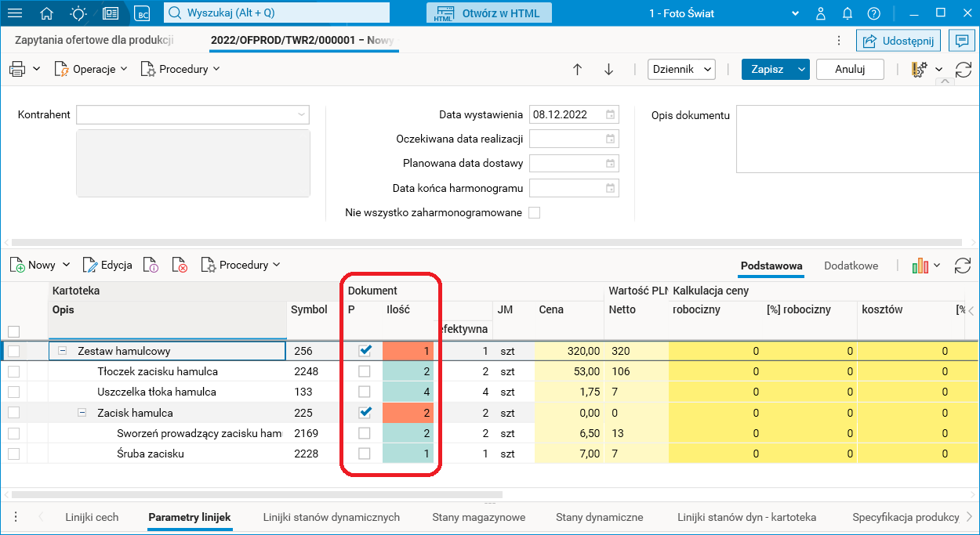Click Edycja button in lines toolbar
This screenshot has width=980, height=535.
pos(107,265)
